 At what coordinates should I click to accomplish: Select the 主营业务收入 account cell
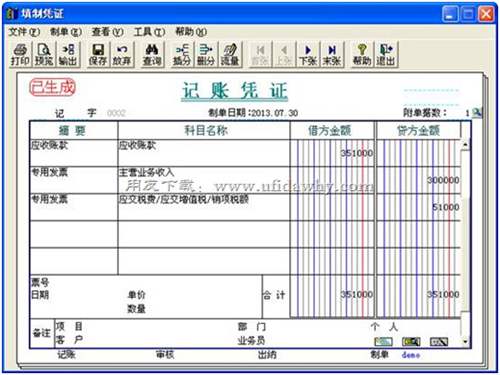(x=204, y=180)
